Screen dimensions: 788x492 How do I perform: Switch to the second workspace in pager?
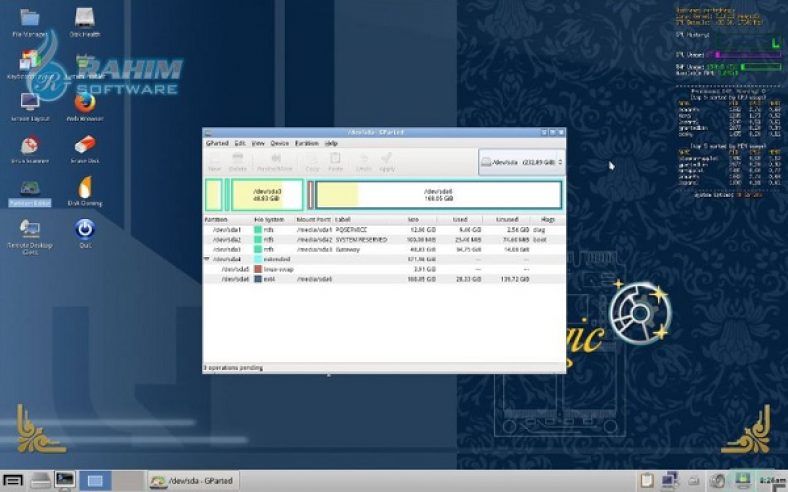(x=128, y=481)
